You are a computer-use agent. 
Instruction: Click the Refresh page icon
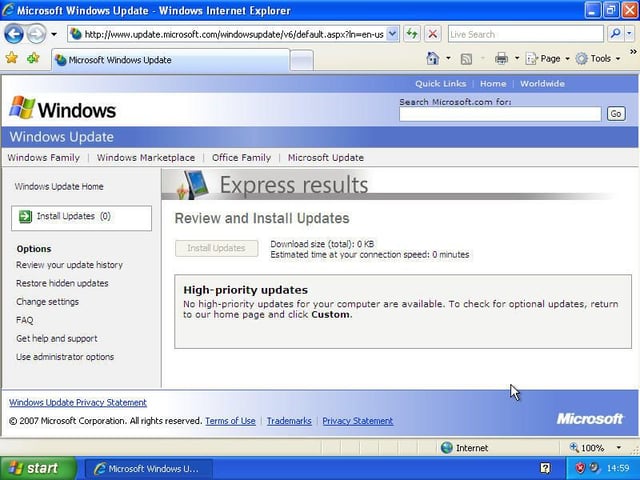point(412,34)
